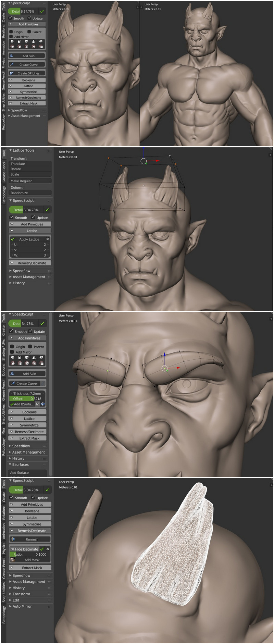This screenshot has width=274, height=644.
Task: Click the Thickness value field
Action: point(28,394)
